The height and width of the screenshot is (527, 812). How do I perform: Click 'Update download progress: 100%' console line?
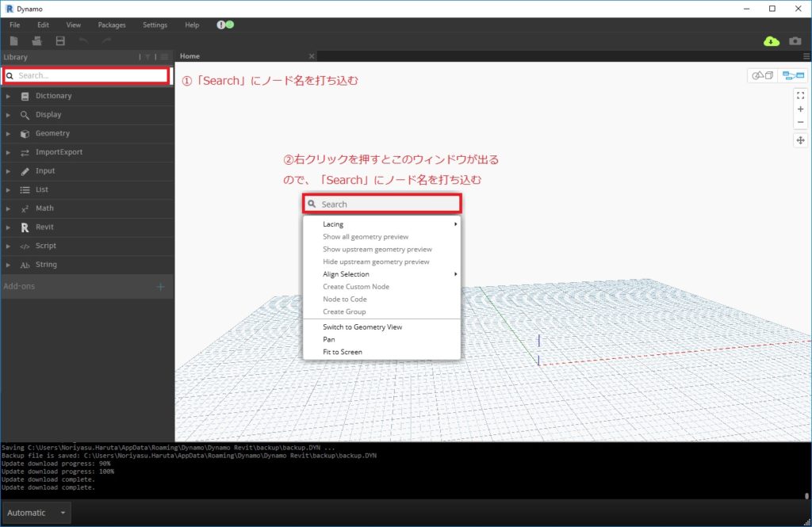pos(57,472)
